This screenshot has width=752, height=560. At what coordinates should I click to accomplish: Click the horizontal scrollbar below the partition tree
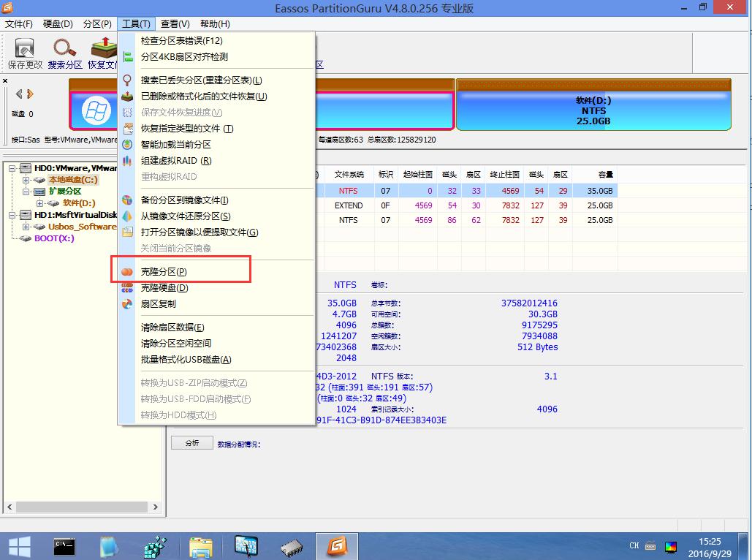click(x=80, y=506)
